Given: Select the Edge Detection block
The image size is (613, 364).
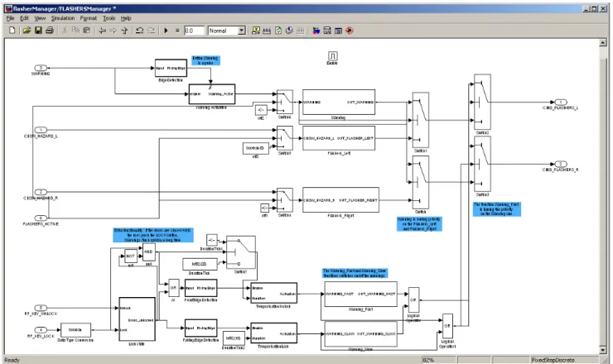Looking at the screenshot, I should tap(171, 69).
